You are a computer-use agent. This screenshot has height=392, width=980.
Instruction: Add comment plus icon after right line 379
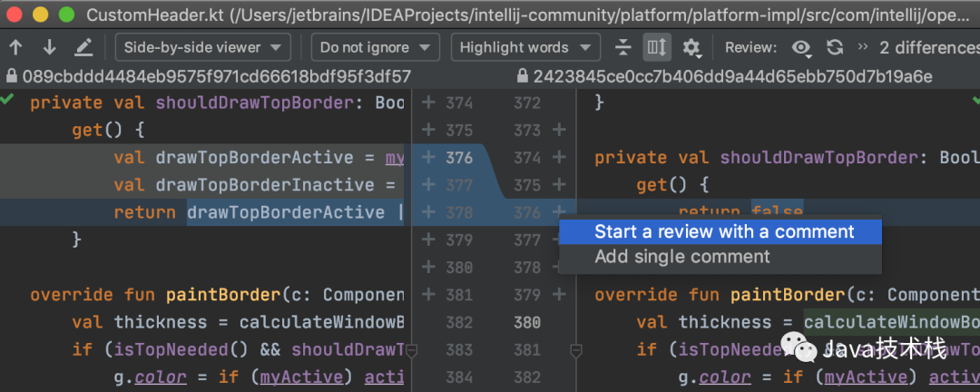coord(559,295)
